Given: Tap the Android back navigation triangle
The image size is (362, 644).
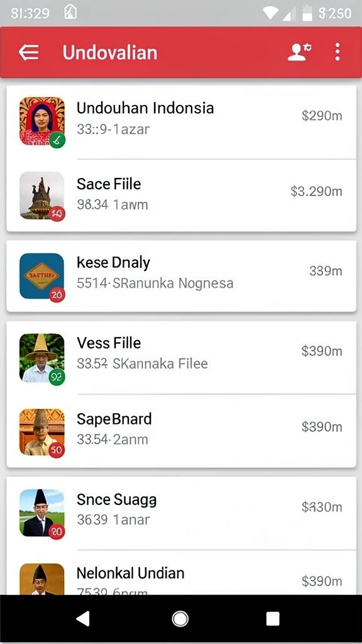Looking at the screenshot, I should 84,619.
